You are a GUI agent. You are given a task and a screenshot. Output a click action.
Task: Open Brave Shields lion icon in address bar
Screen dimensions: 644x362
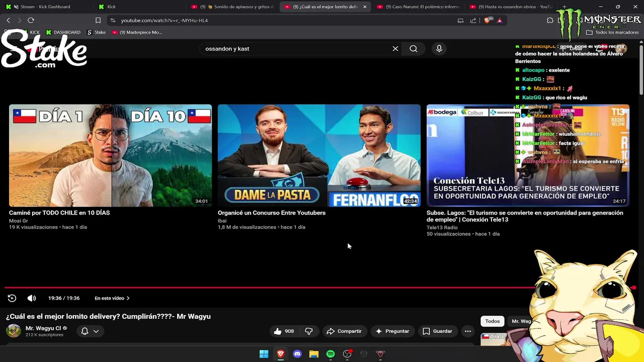487,21
